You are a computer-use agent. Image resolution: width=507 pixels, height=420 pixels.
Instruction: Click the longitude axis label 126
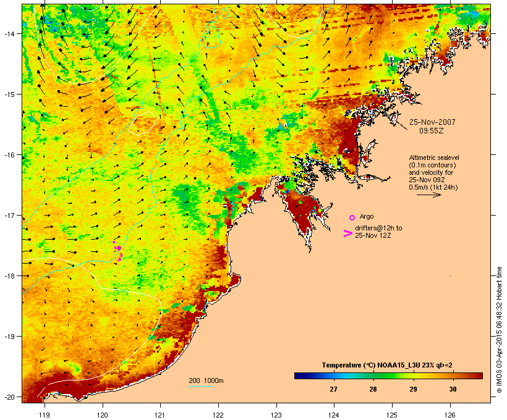point(449,415)
